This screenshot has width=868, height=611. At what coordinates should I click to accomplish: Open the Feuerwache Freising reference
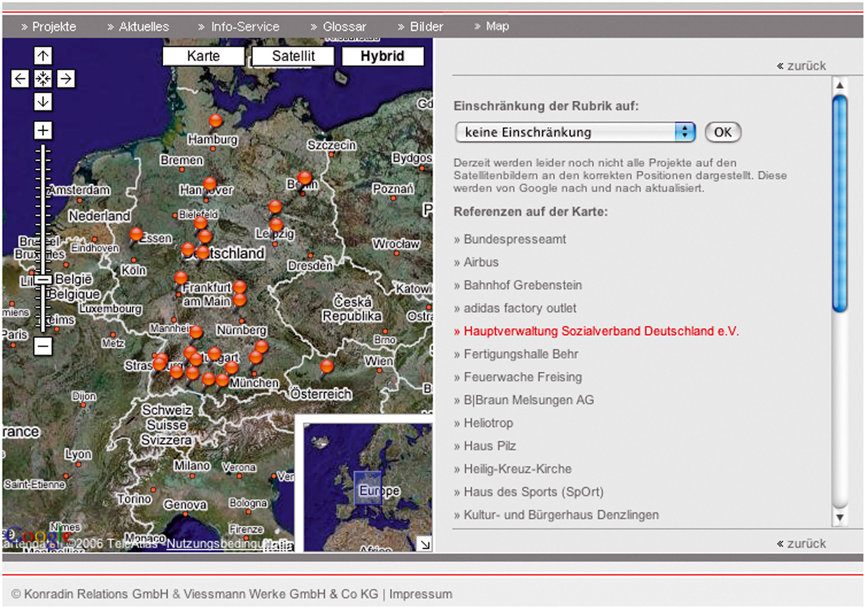click(518, 377)
